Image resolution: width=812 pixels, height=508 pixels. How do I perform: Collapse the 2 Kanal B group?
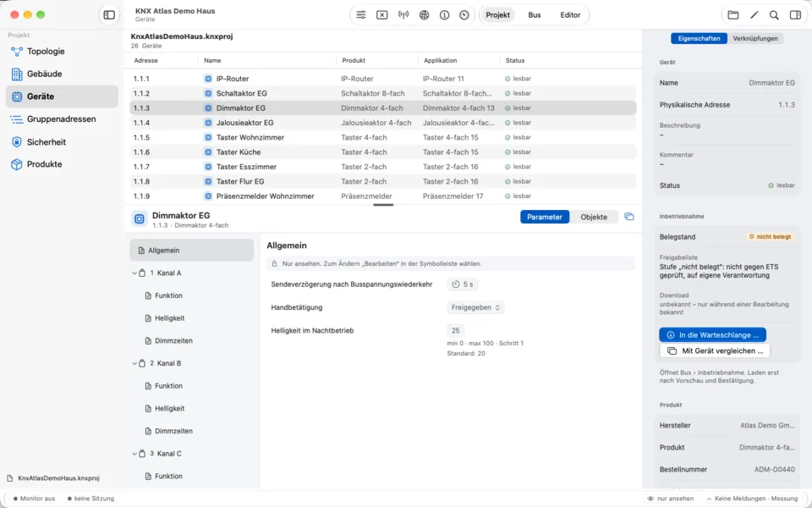(x=134, y=363)
